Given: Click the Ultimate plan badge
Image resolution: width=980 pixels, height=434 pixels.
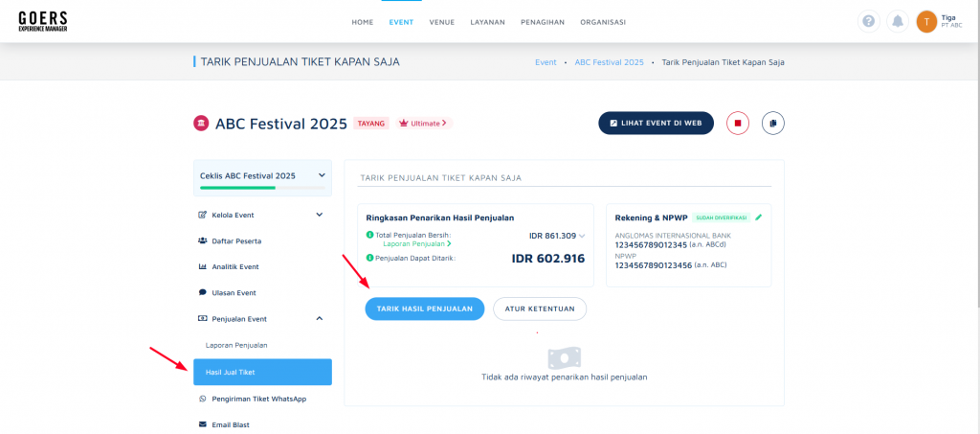Looking at the screenshot, I should pyautogui.click(x=424, y=124).
